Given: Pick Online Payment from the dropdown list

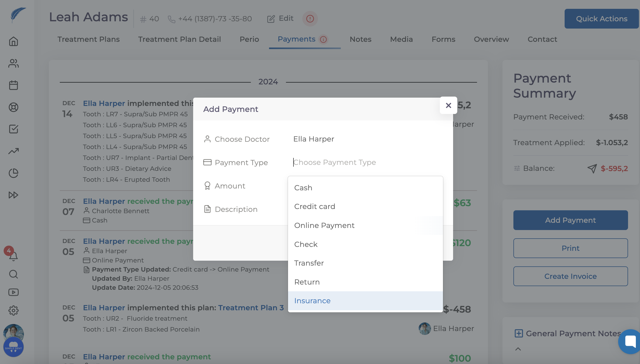Looking at the screenshot, I should [324, 225].
